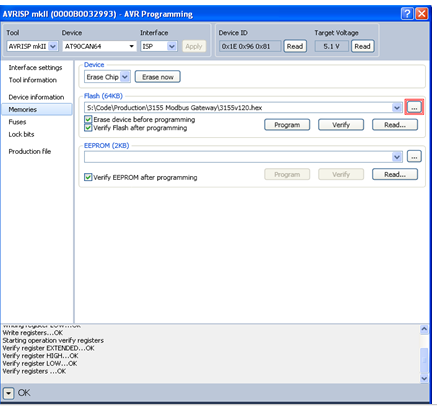437x406 pixels.
Task: Expand the Flash hex file path dropdown
Action: tap(397, 108)
